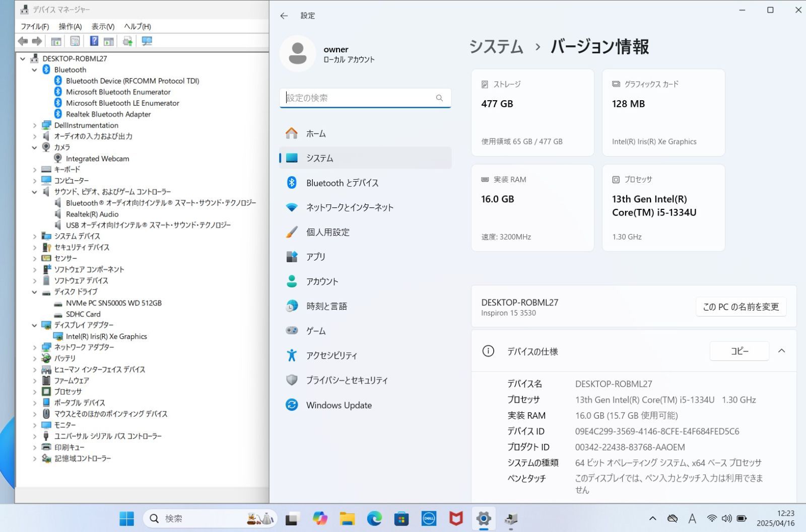Open Copilot from the taskbar

pyautogui.click(x=320, y=518)
